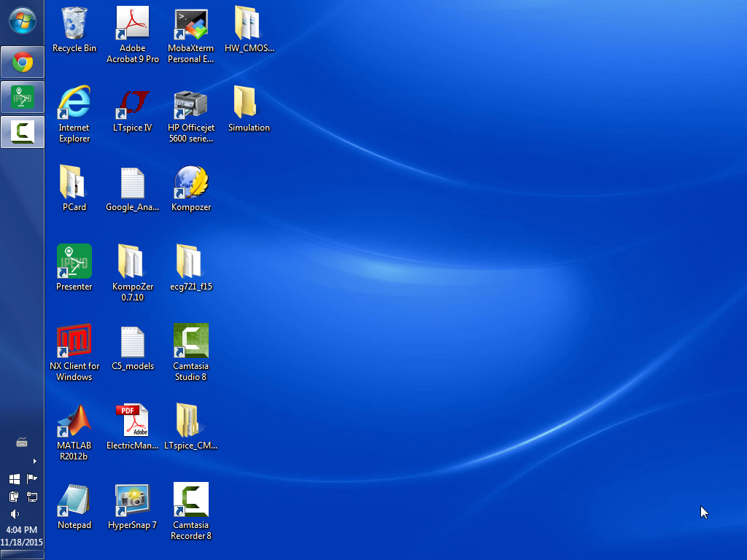The height and width of the screenshot is (560, 747).
Task: Select the MATLAB R2012b desktop icon
Action: (74, 422)
